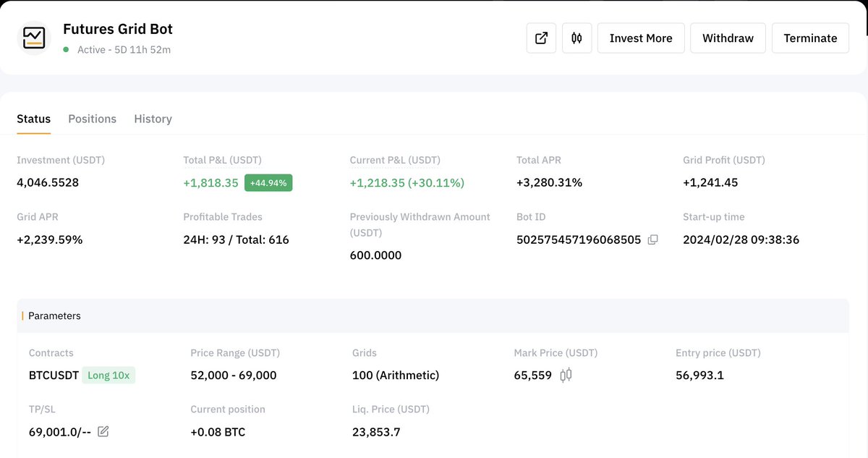868x458 pixels.
Task: Click the orange indicator beside Parameters
Action: click(24, 315)
